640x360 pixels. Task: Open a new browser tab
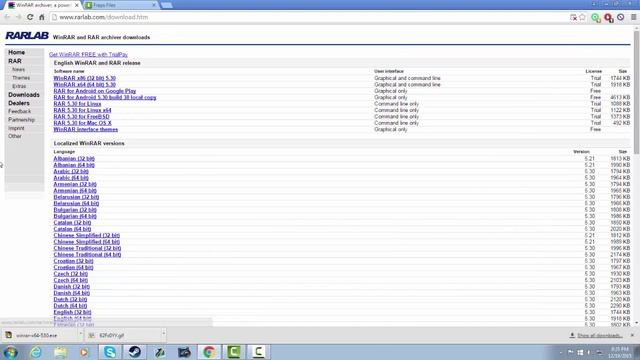pos(167,5)
